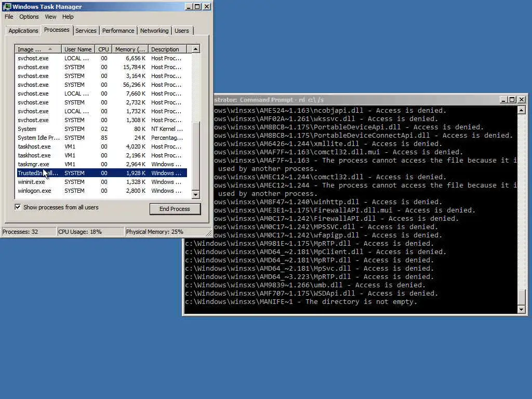Select svchost.exe using 1,308 K memory
532x399 pixels.
pos(102,120)
